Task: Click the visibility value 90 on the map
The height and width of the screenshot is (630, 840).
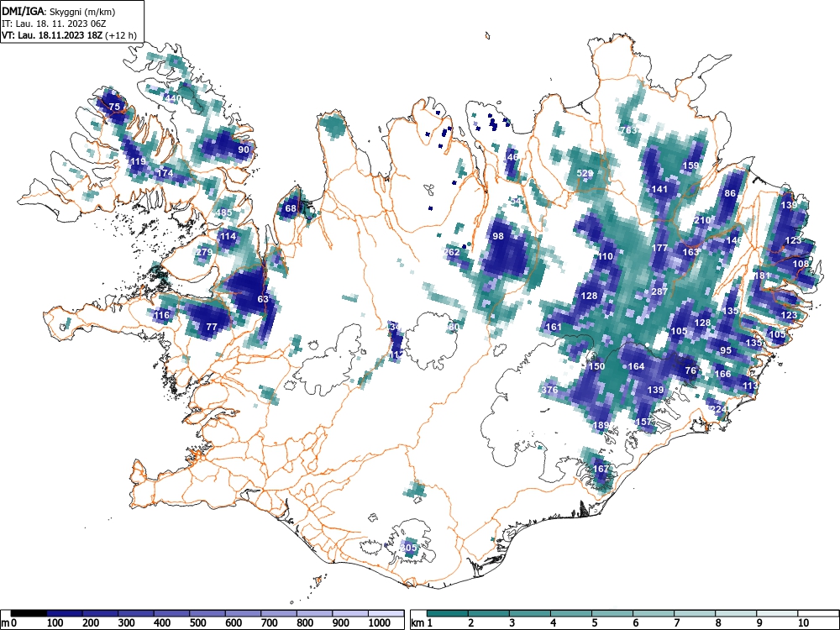Action: [244, 150]
